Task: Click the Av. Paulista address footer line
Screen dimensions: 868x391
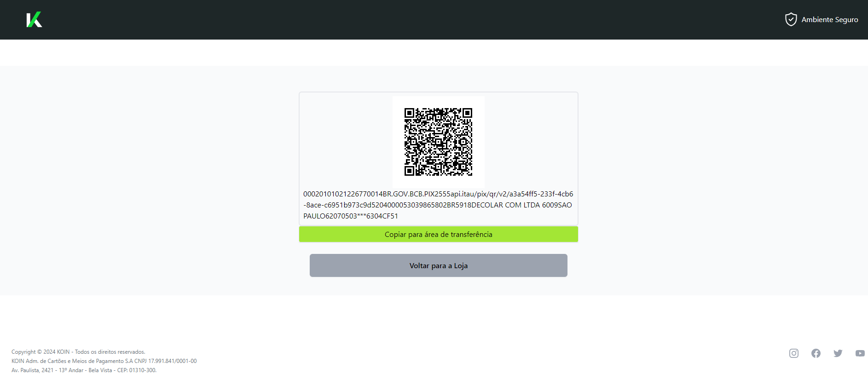Action: [x=84, y=370]
